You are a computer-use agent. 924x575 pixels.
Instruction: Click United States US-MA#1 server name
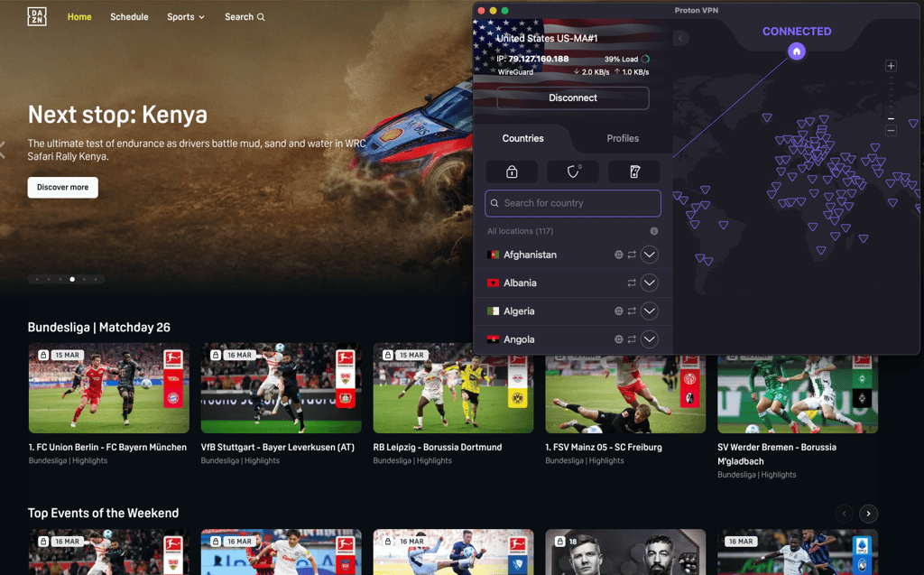pos(547,38)
